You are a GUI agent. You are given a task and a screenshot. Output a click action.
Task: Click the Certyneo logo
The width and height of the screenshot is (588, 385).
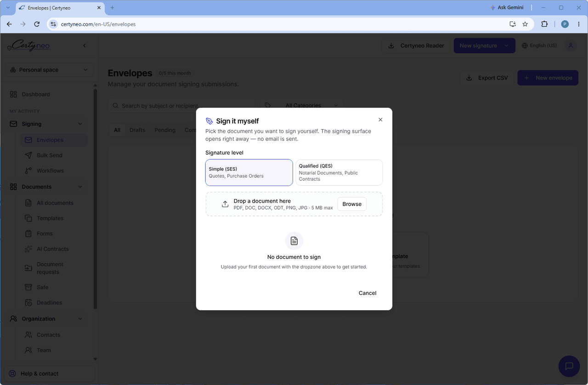pos(29,45)
